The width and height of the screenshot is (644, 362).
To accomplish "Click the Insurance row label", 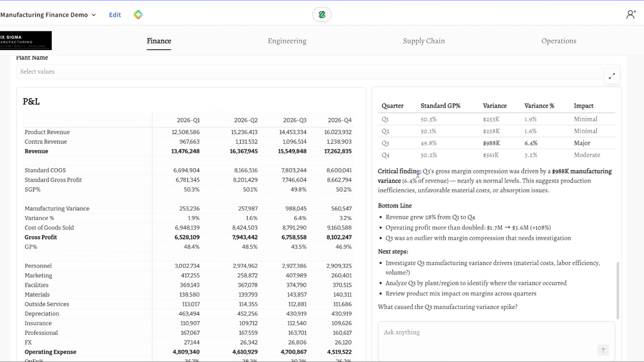I will click(38, 323).
